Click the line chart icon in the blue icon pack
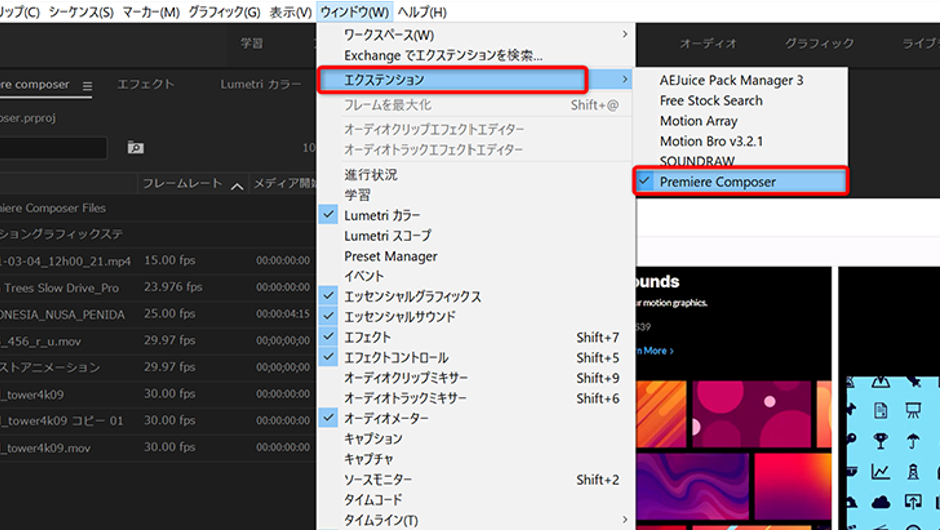The width and height of the screenshot is (940, 530). [x=881, y=471]
